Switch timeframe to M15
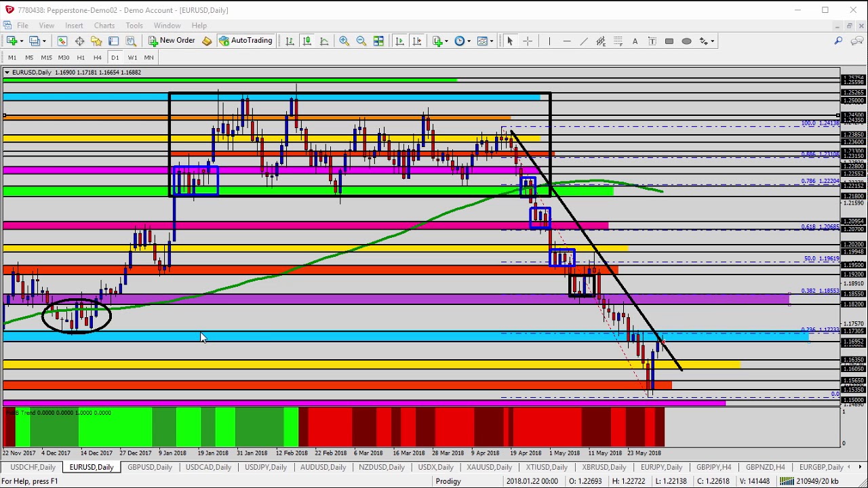 pyautogui.click(x=46, y=58)
